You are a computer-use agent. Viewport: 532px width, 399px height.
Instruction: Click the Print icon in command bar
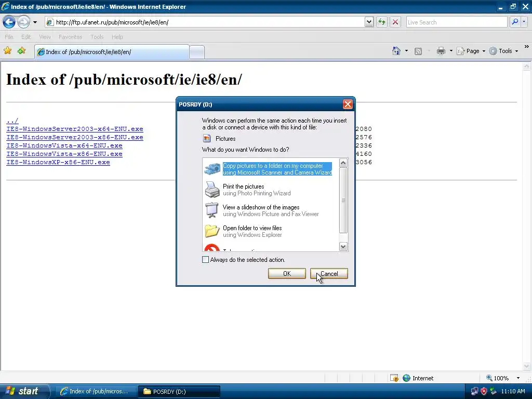point(441,51)
